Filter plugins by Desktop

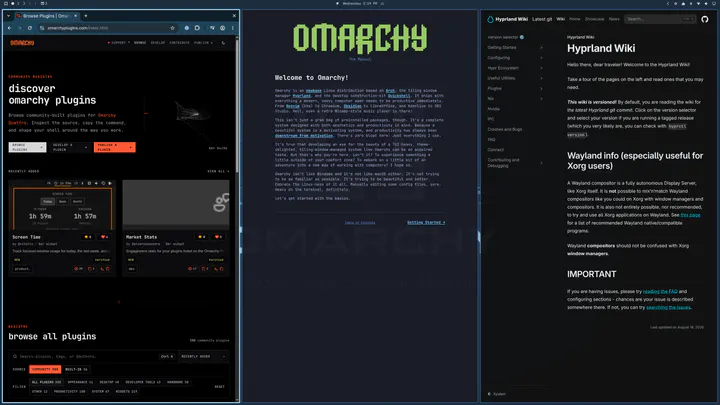point(109,382)
